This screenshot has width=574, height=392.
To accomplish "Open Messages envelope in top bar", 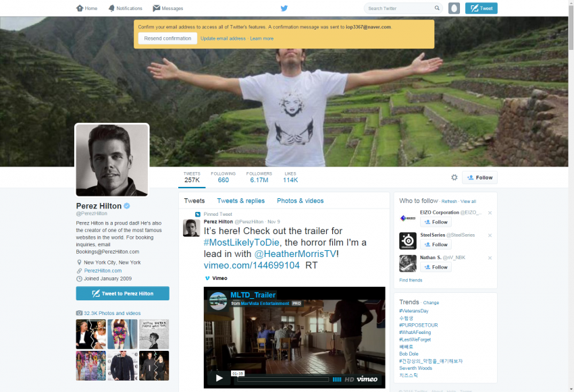I will coord(157,8).
